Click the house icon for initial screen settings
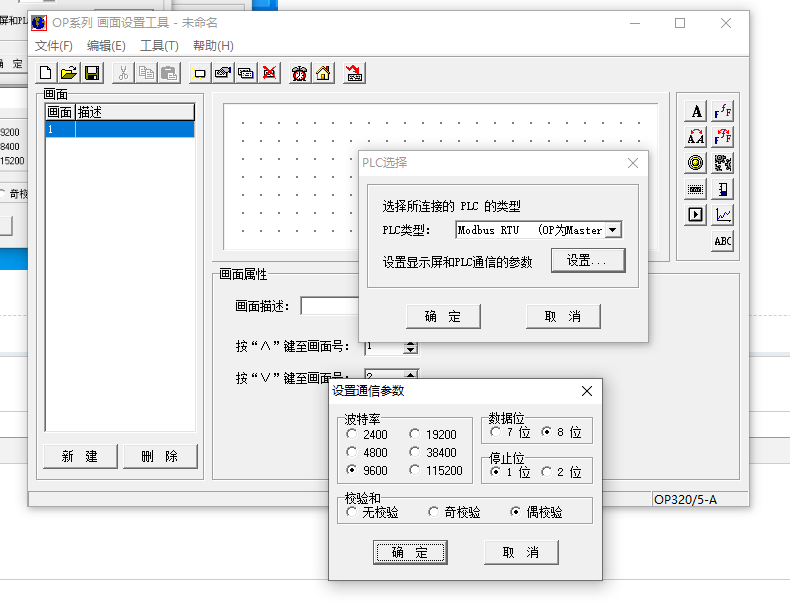790x614 pixels. pyautogui.click(x=323, y=73)
